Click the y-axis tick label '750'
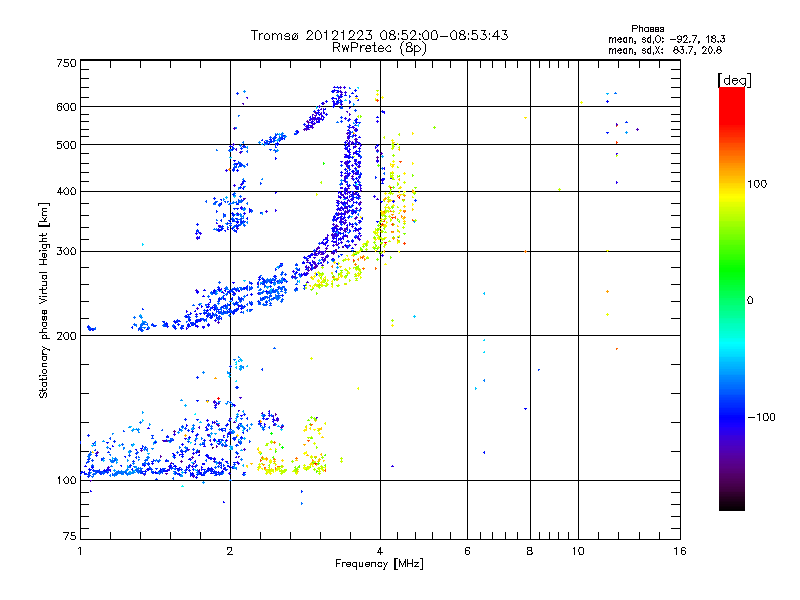The image size is (800, 600). tap(67, 63)
